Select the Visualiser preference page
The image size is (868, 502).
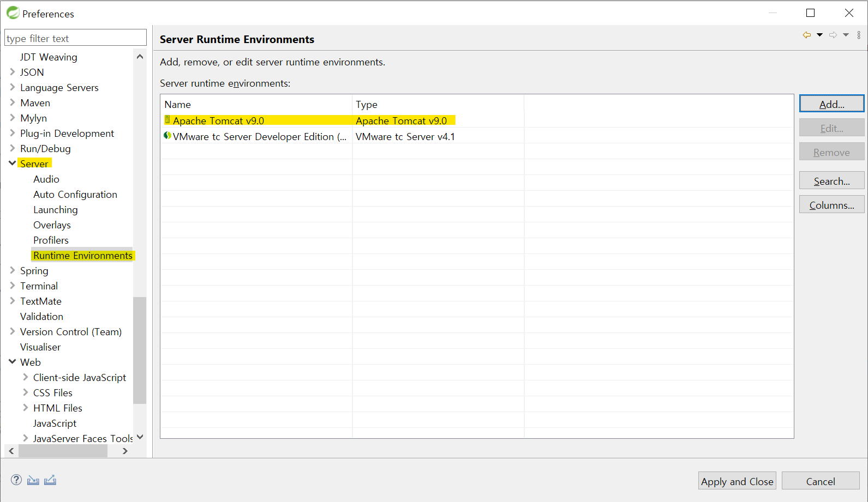(x=40, y=347)
